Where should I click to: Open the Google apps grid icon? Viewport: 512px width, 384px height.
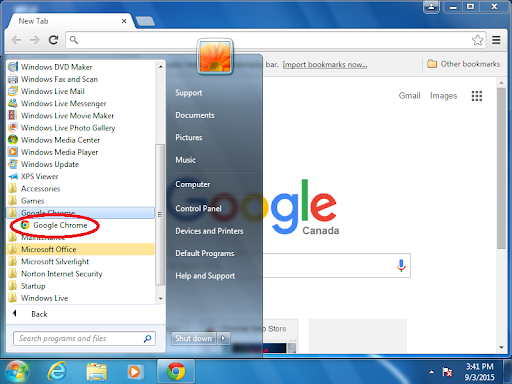pyautogui.click(x=477, y=96)
